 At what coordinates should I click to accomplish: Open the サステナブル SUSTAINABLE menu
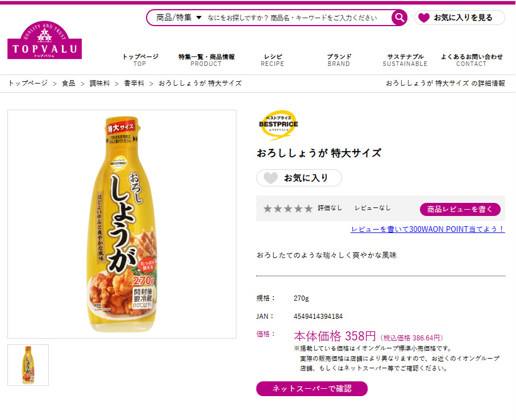click(x=405, y=60)
